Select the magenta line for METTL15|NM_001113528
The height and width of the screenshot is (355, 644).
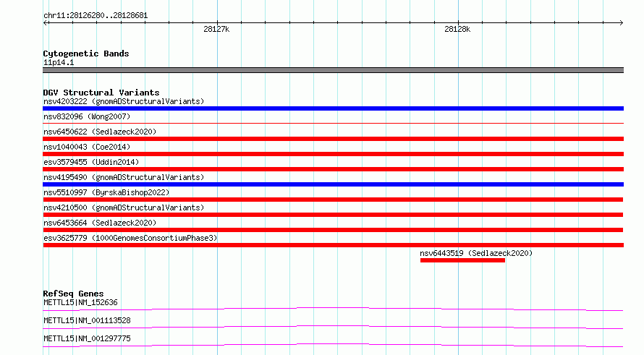tap(333, 327)
